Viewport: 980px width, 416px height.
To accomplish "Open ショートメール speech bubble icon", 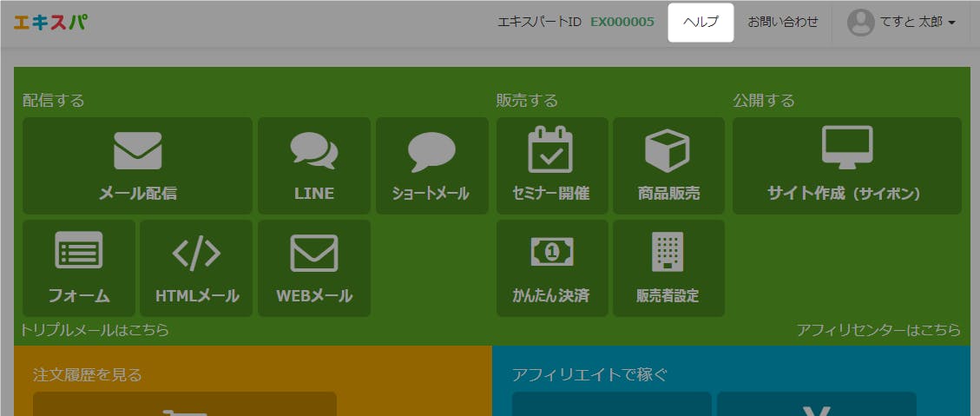I will click(431, 151).
